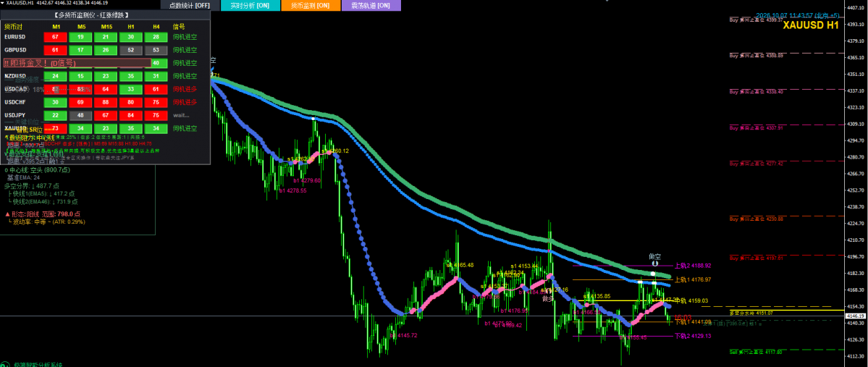This screenshot has width=868, height=367.
Task: Click the 货币对 column header
Action: click(x=13, y=26)
